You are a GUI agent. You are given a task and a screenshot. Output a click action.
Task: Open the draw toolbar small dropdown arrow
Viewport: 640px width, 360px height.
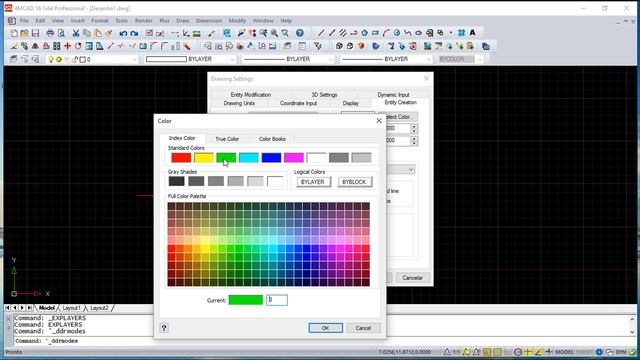451,33
